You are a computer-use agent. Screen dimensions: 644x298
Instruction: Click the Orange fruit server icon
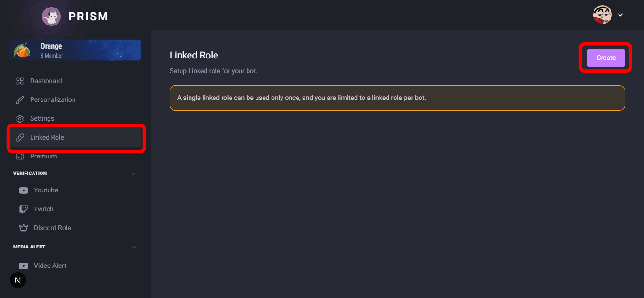22,50
